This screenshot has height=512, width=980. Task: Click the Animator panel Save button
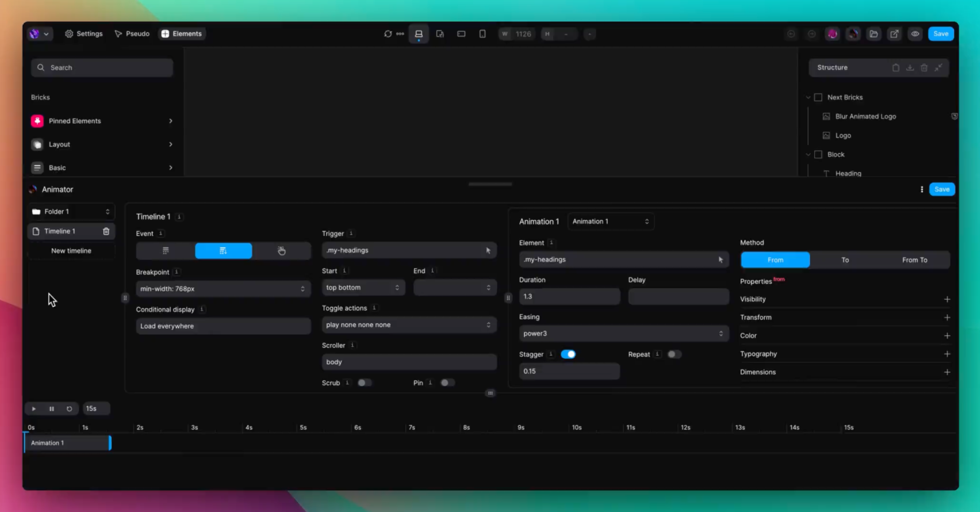pos(942,189)
